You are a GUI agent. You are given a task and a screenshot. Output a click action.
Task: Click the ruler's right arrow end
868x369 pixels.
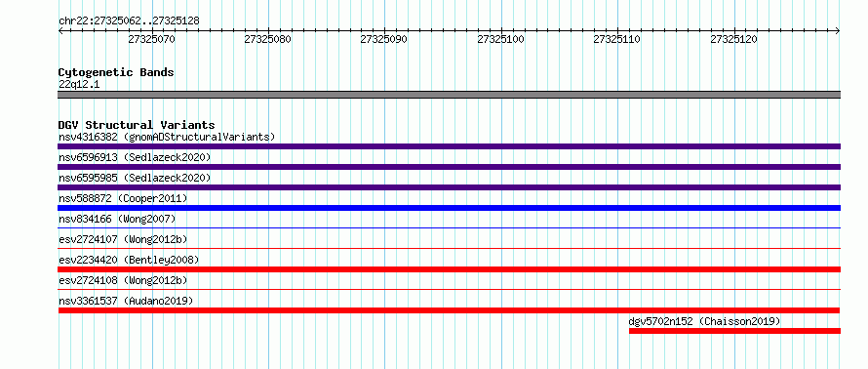[x=838, y=31]
